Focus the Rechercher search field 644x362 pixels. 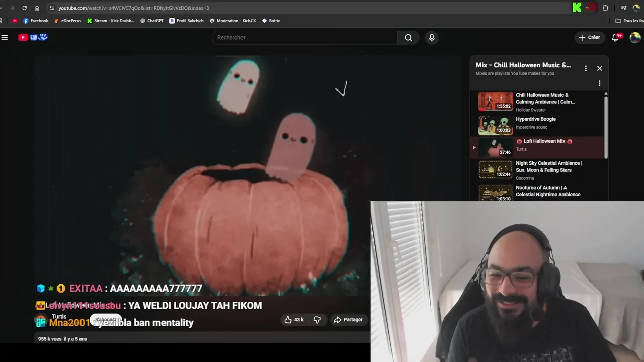pyautogui.click(x=305, y=38)
